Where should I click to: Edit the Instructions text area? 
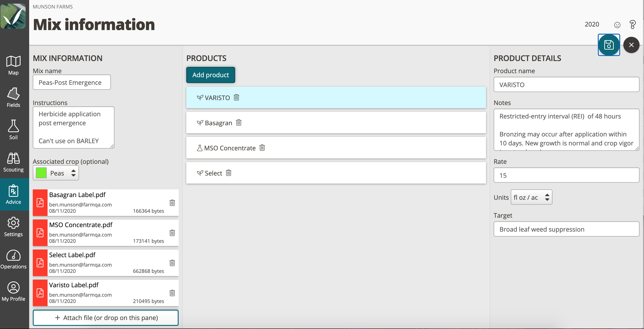coord(74,127)
